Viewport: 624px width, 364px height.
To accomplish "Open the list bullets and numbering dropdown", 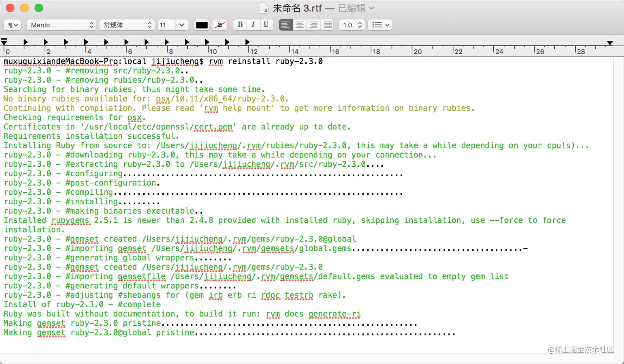I will (380, 25).
